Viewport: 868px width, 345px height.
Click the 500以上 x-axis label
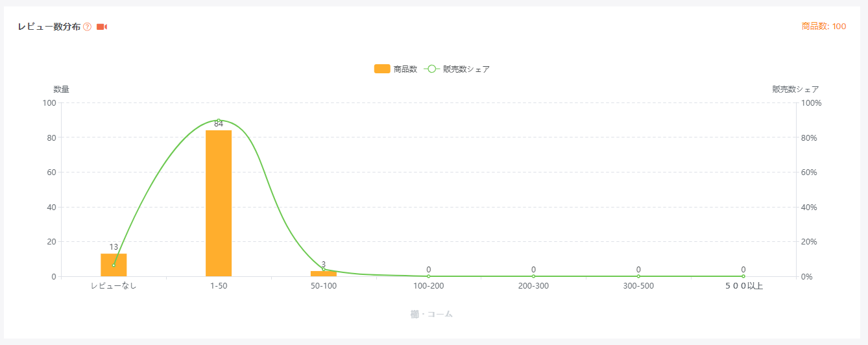[x=743, y=286]
